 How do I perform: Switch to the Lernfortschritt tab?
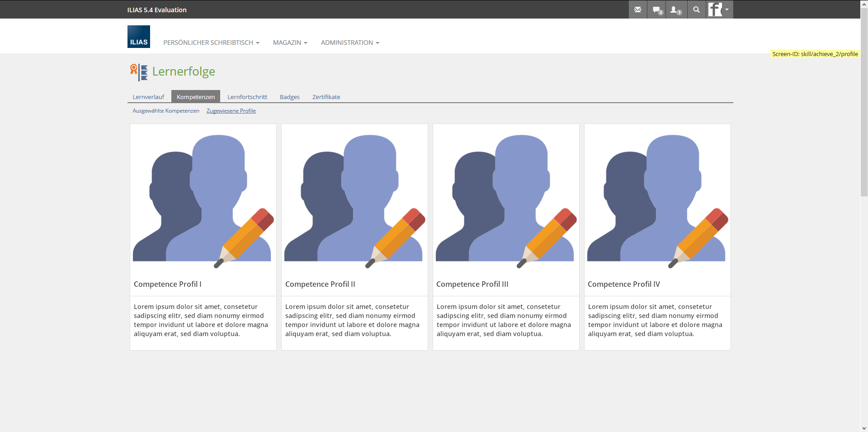pyautogui.click(x=247, y=97)
